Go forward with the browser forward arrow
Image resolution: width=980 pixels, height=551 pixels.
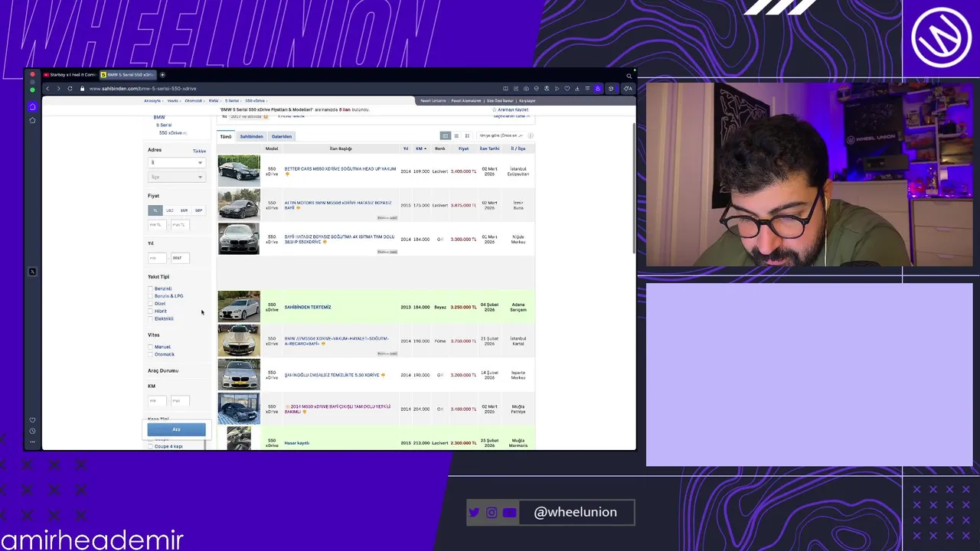(x=58, y=89)
